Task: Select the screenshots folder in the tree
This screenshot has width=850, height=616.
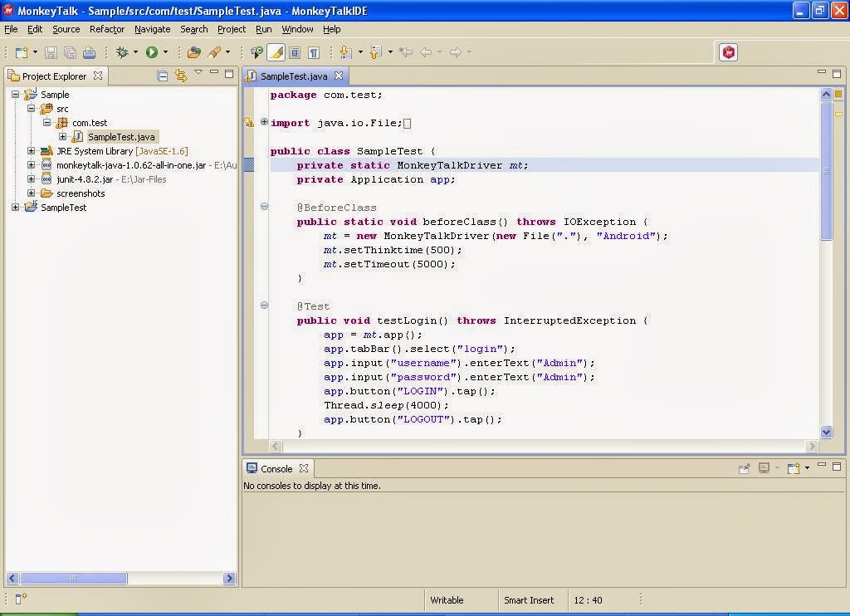Action: click(x=81, y=193)
